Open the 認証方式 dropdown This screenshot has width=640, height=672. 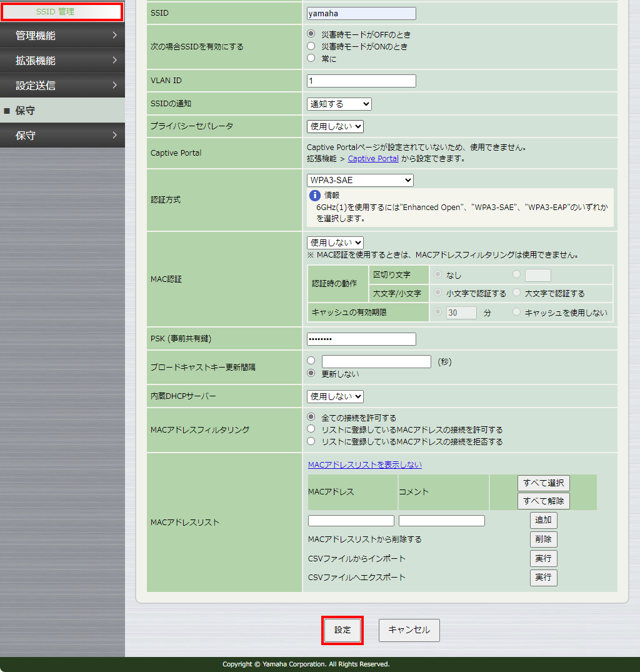pyautogui.click(x=359, y=180)
